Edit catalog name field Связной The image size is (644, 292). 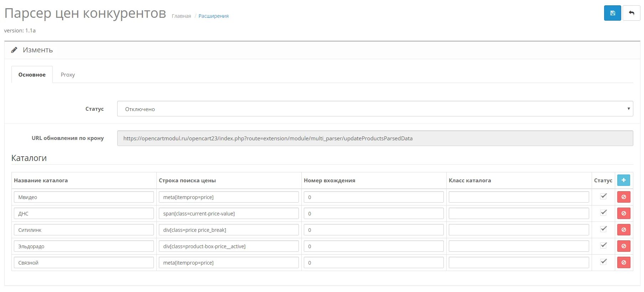click(x=84, y=262)
